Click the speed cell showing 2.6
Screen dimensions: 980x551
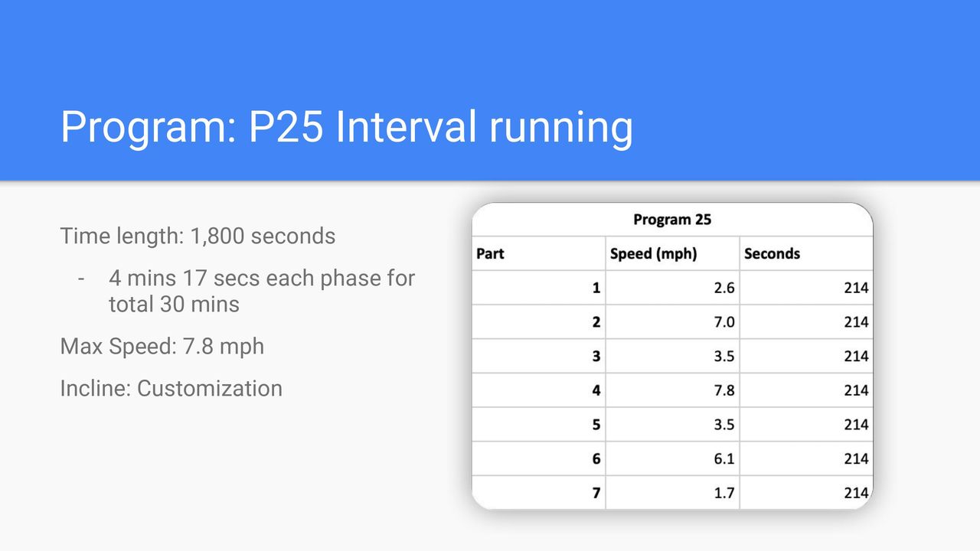672,288
